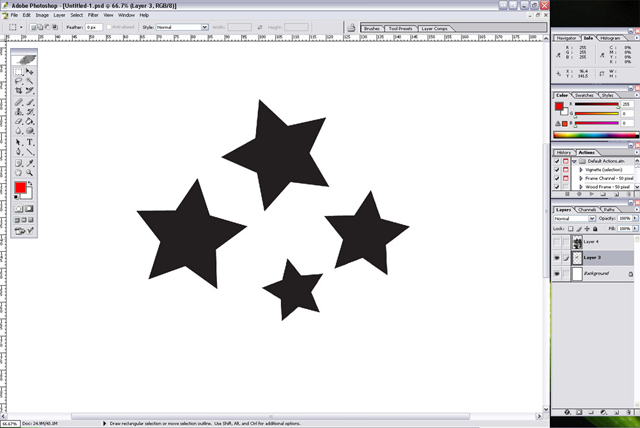Select the Path Selection tool
Viewport: 640px width, 428px height.
pos(18,142)
